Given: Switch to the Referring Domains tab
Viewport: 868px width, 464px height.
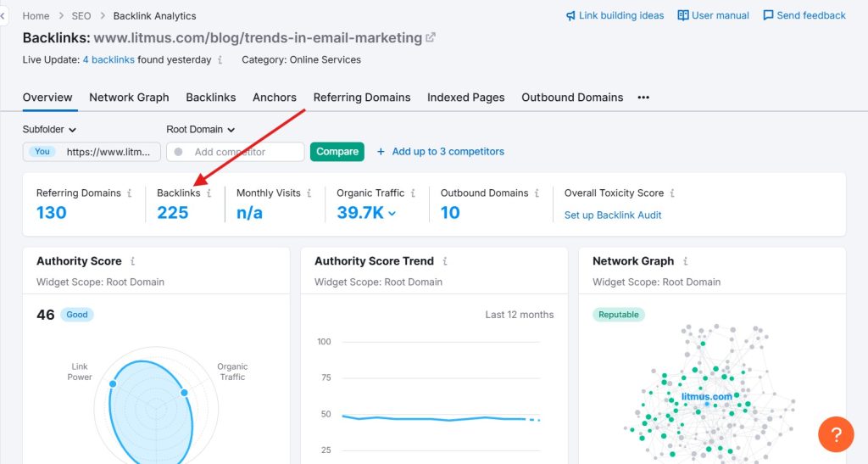Looking at the screenshot, I should point(362,98).
